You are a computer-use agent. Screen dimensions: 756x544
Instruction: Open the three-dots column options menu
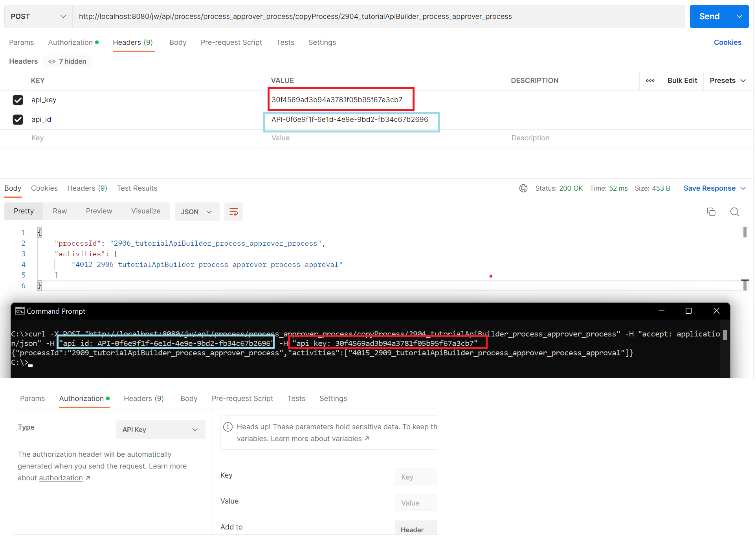pyautogui.click(x=650, y=81)
